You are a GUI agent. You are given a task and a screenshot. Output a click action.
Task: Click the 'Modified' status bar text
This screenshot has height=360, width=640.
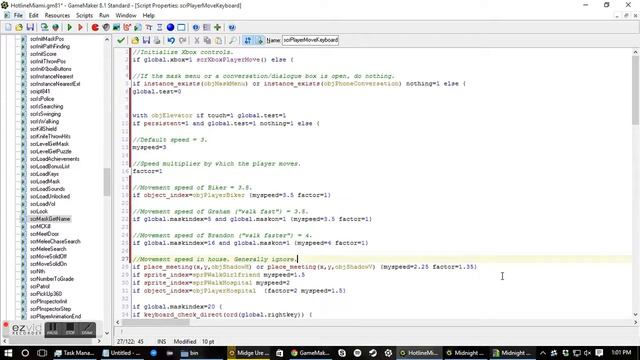[x=185, y=342]
